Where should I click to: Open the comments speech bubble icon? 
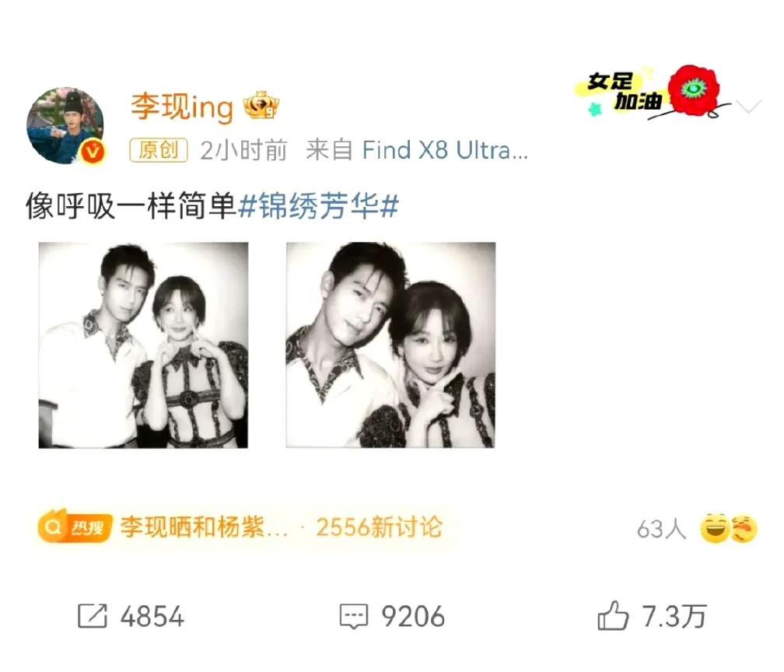click(x=354, y=616)
